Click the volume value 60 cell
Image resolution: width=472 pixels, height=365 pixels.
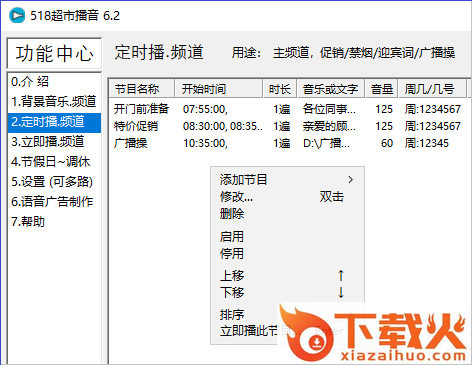[x=387, y=143]
